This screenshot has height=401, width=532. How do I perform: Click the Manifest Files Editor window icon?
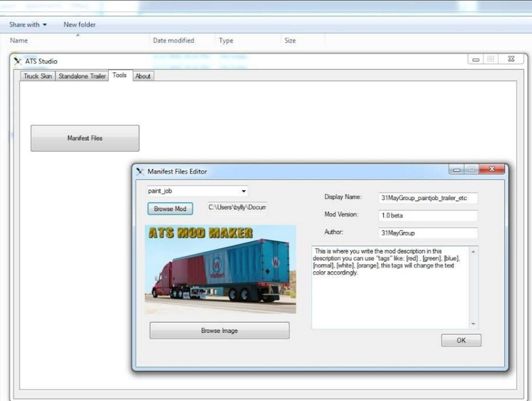140,171
